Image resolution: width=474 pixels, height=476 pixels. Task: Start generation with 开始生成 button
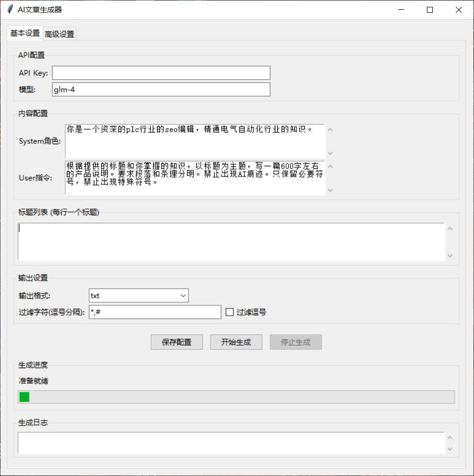coord(236,343)
